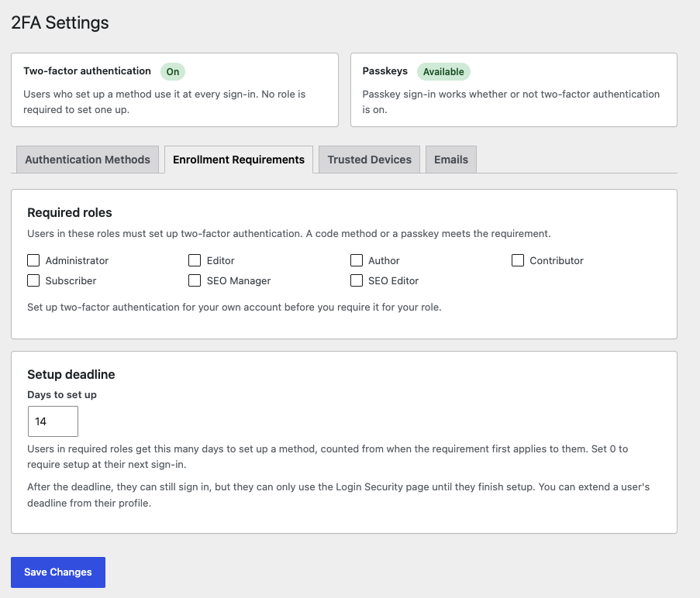This screenshot has height=598, width=700.
Task: Check the Administrator role checkbox
Action: coord(33,260)
